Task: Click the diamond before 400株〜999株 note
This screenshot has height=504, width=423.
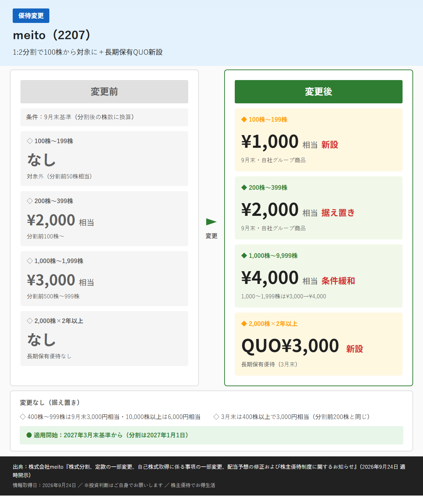Action: coord(23,417)
